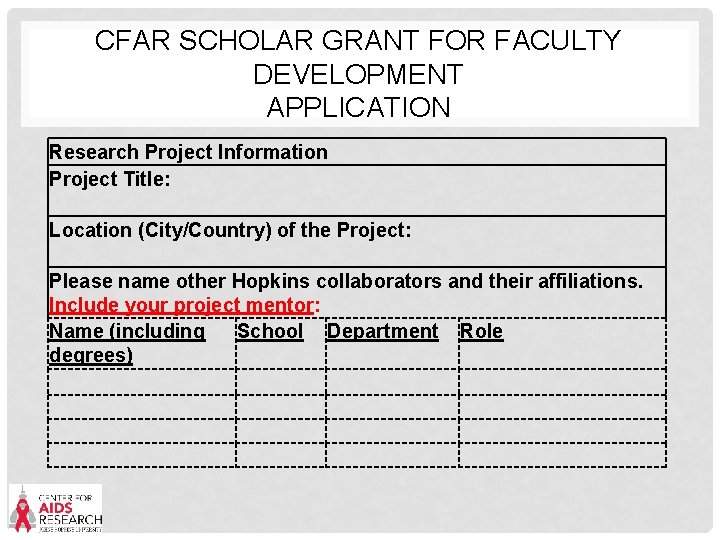The image size is (720, 540).
Task: Click the red 'Include your project mentor' text
Action: [x=182, y=305]
